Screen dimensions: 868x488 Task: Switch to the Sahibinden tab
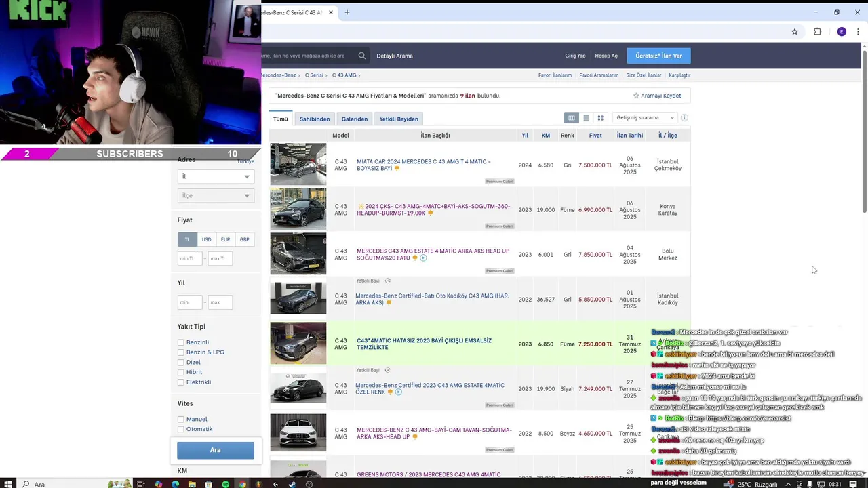point(315,119)
